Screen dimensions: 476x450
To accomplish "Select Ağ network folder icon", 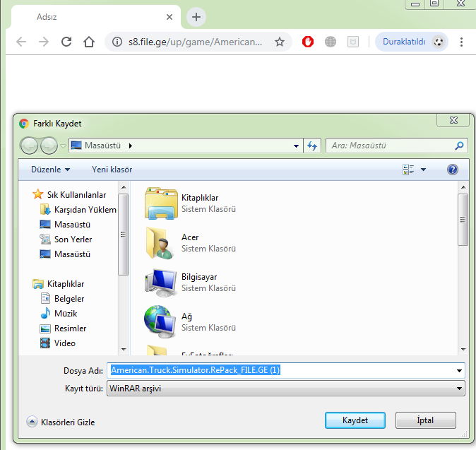I will pyautogui.click(x=160, y=322).
